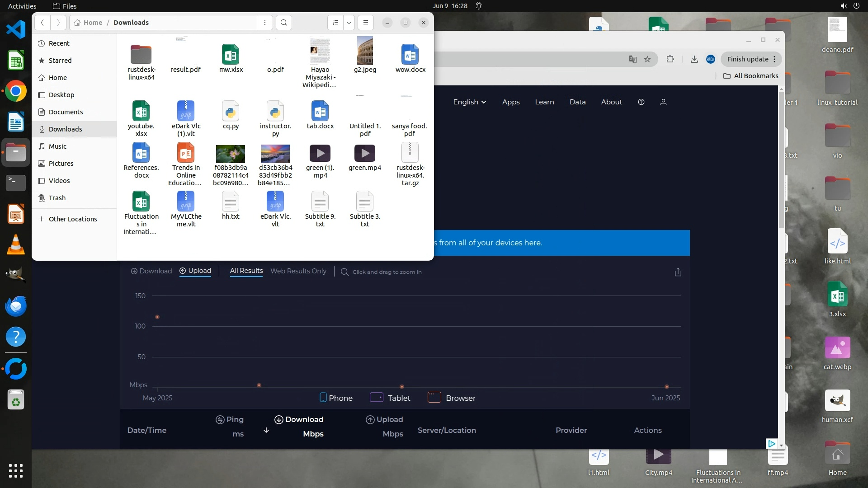Click the Speedtest help question icon
The width and height of the screenshot is (868, 488).
[x=641, y=102]
